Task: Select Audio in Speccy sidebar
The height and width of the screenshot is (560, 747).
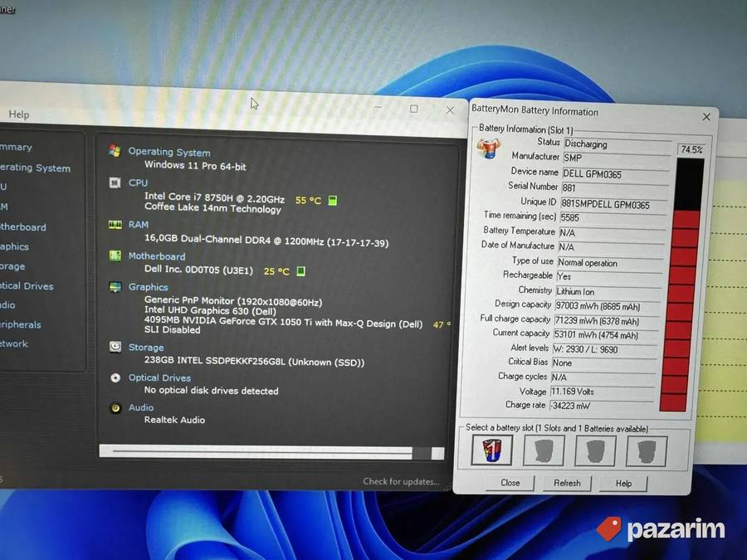Action: click(7, 304)
